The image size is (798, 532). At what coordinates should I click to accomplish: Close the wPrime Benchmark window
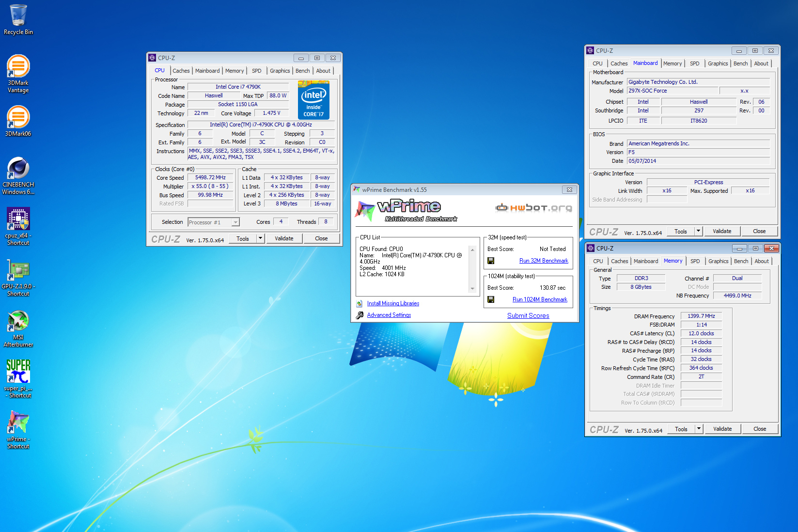(x=570, y=189)
